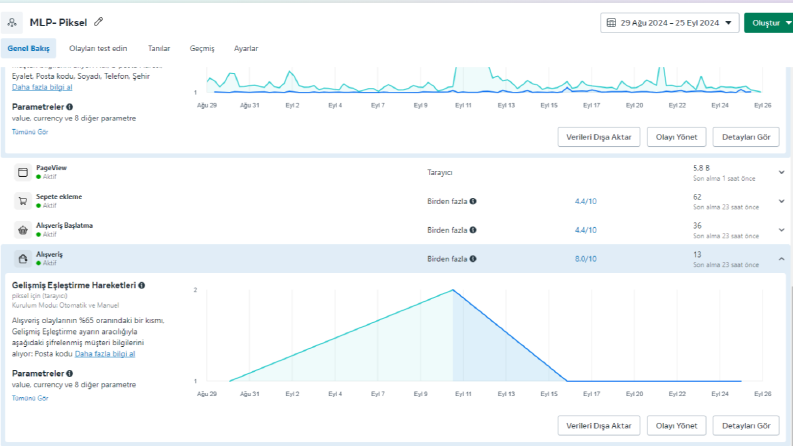Click the count 13 in Alışveriş row
793x446 pixels.
click(x=697, y=254)
